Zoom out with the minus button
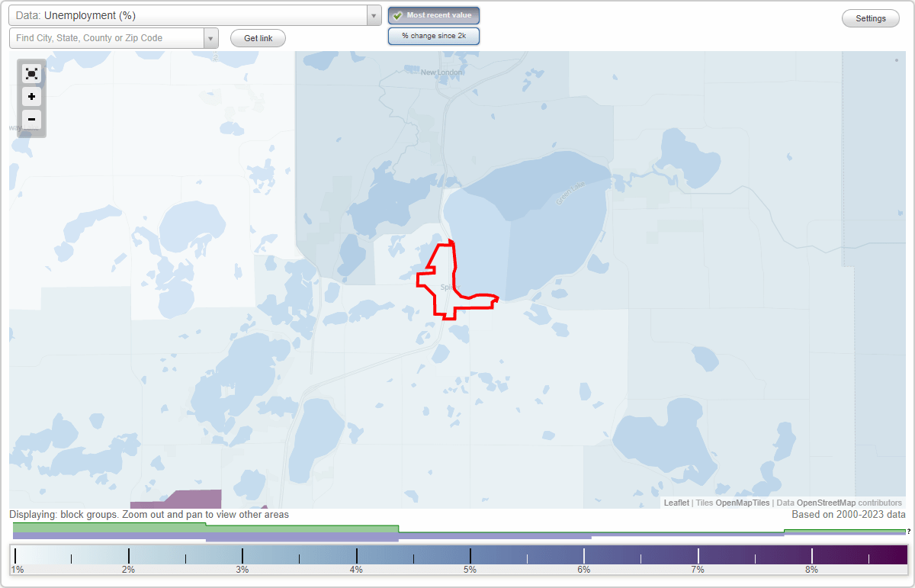Screen dimensions: 915x588 click(31, 120)
